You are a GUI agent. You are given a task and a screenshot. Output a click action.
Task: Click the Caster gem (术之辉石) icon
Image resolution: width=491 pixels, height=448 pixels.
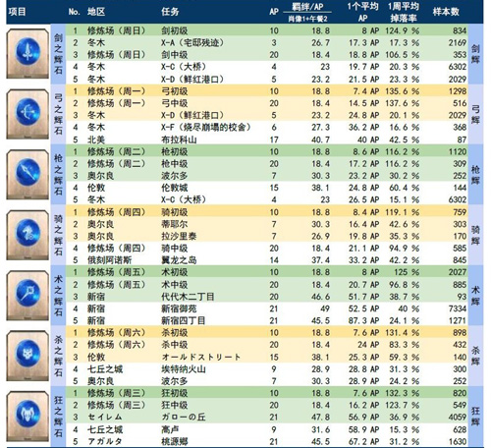point(27,295)
